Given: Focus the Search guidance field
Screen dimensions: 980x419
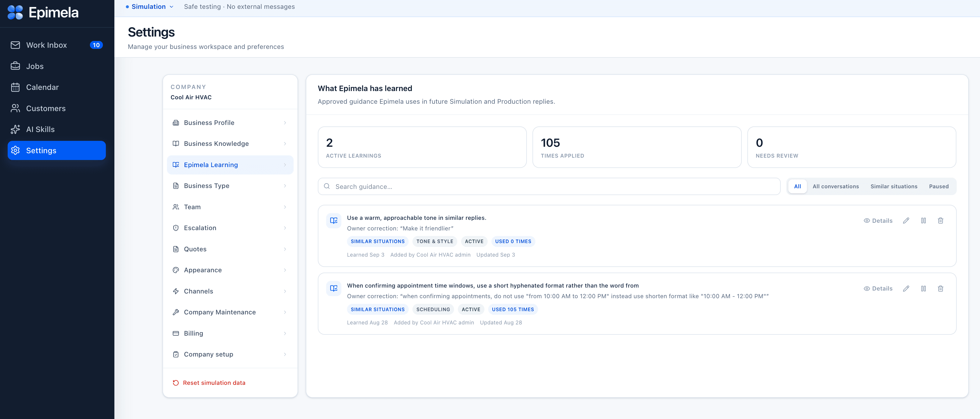Looking at the screenshot, I should [549, 186].
